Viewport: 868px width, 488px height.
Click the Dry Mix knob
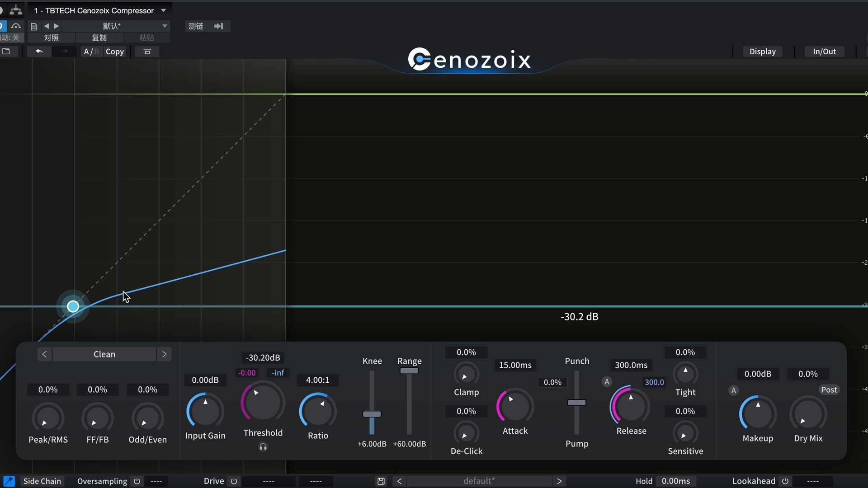pyautogui.click(x=808, y=413)
